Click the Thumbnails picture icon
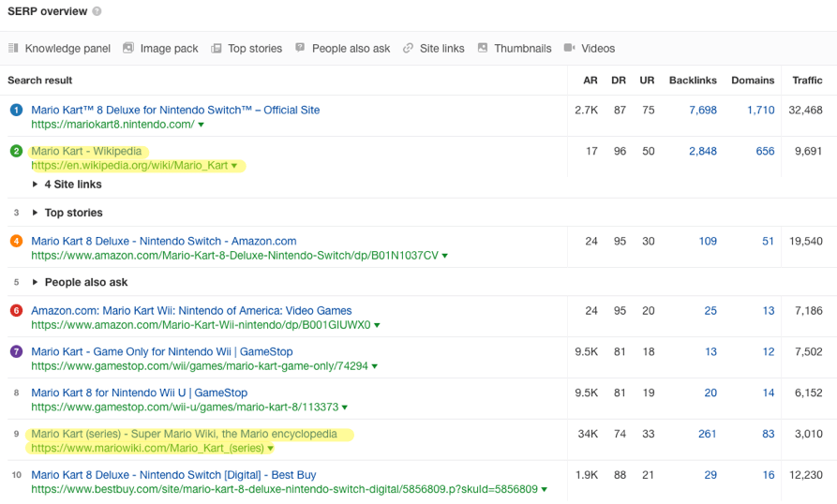This screenshot has width=837, height=504. click(x=483, y=48)
